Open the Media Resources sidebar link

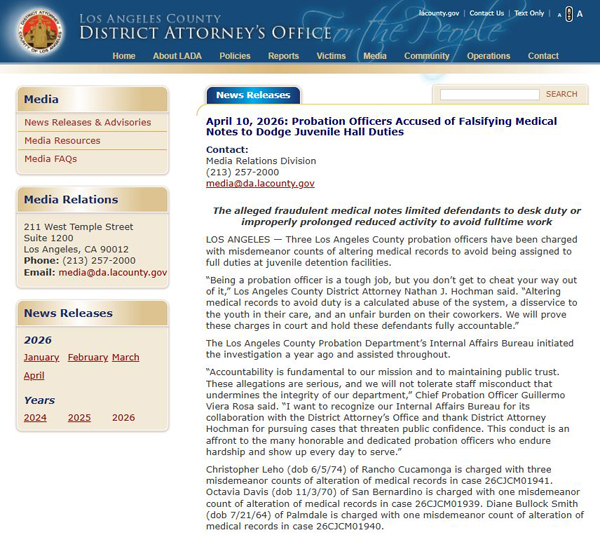(62, 141)
